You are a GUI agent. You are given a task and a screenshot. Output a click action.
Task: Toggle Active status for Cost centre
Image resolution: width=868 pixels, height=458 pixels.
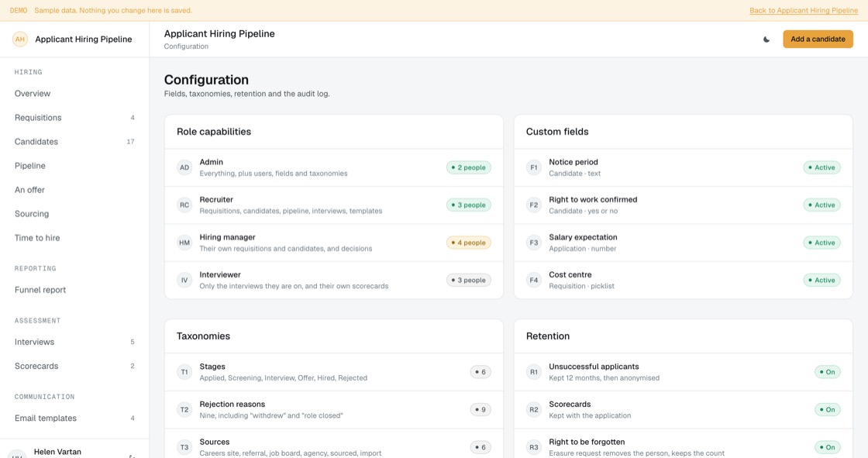[x=821, y=281]
